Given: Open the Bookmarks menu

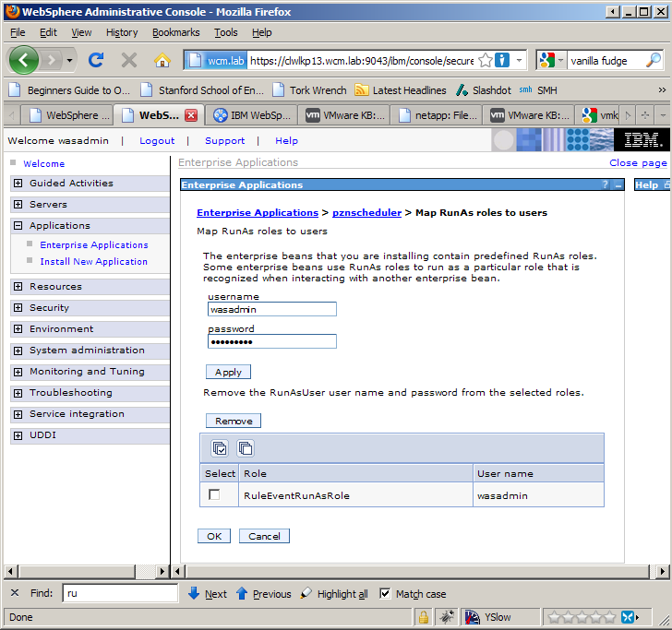Looking at the screenshot, I should pyautogui.click(x=175, y=32).
